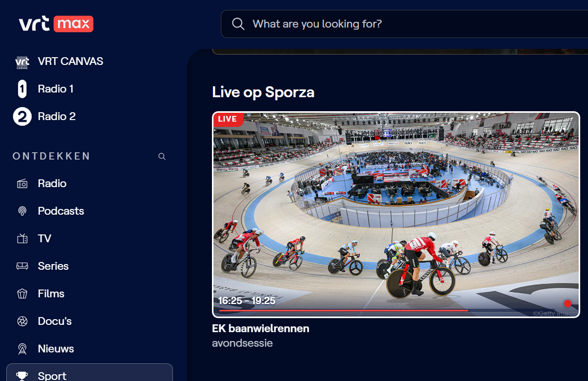Click the sofa icon for Series
Screen dimensions: 588x381
point(22,266)
